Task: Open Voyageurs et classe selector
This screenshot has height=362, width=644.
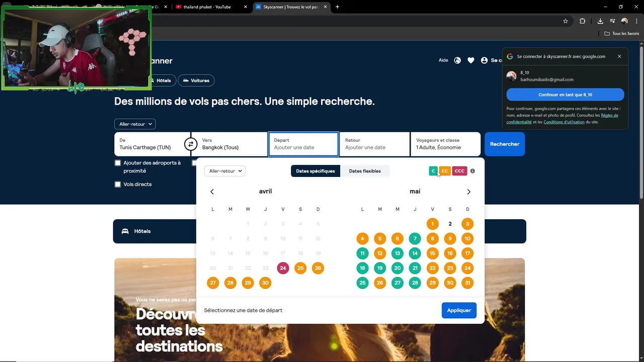Action: (x=446, y=144)
